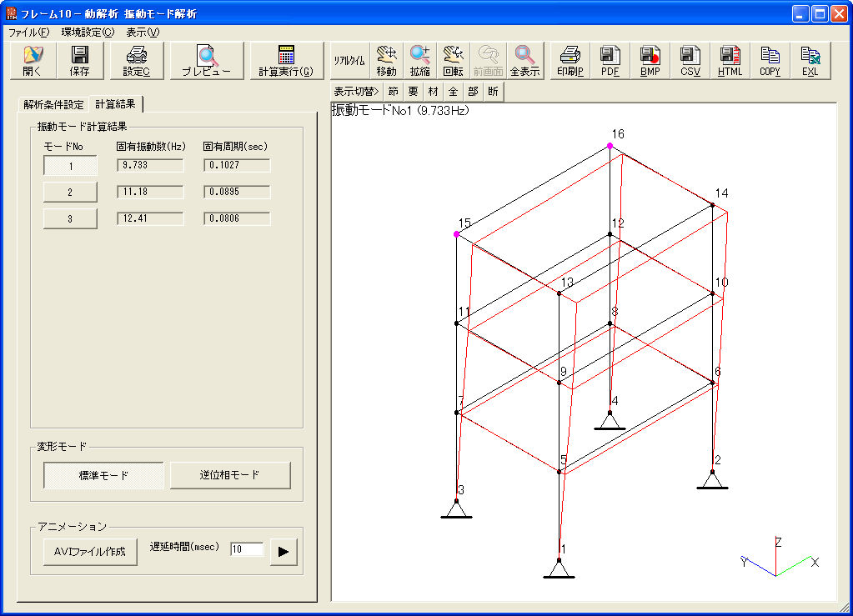Toggle the 標準モード deformation mode button
Image resolution: width=853 pixels, height=616 pixels.
coord(104,475)
